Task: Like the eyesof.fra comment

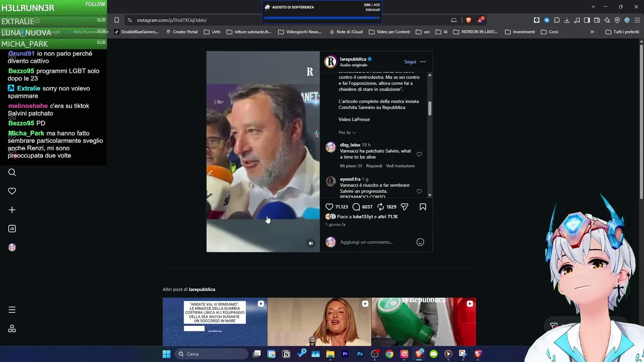Action: 419,192
